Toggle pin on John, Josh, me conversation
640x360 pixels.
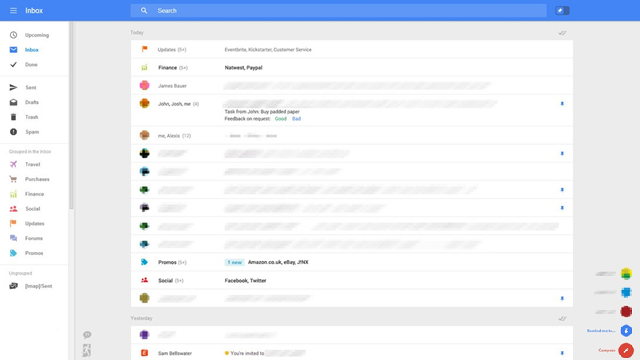[562, 104]
